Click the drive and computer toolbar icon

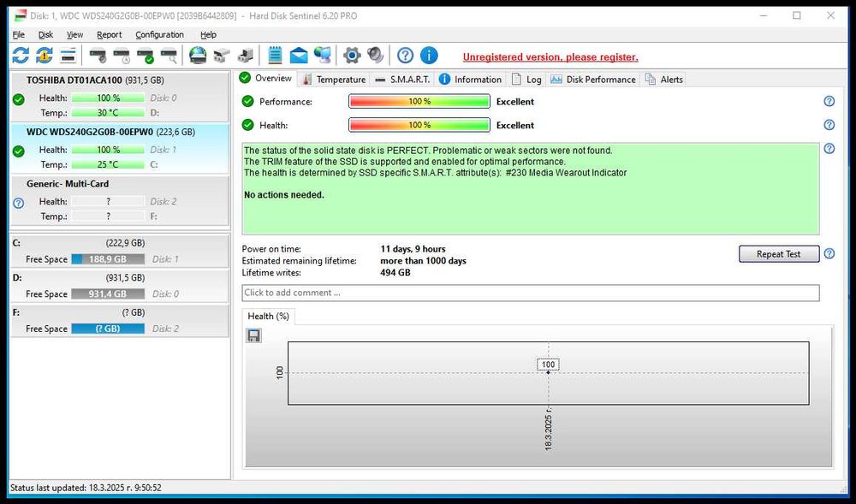point(246,55)
